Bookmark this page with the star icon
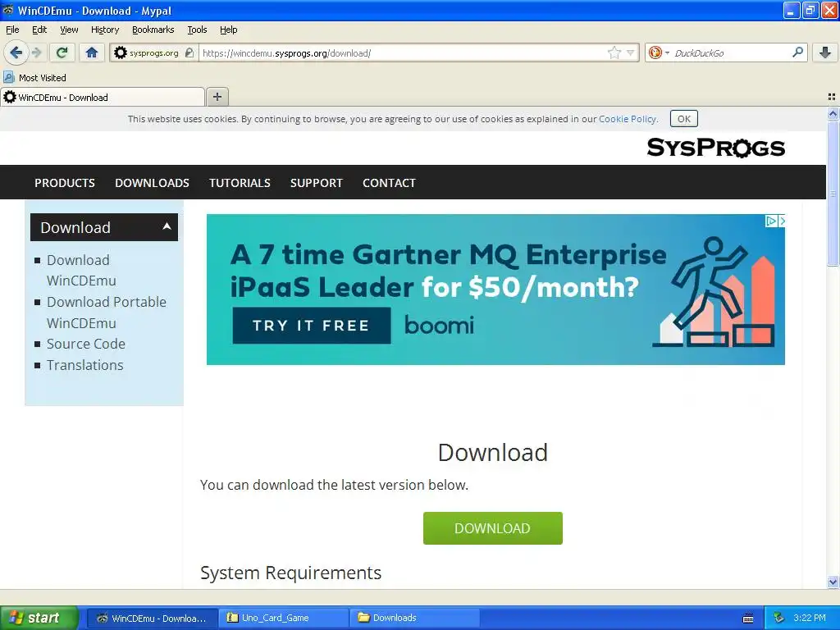The height and width of the screenshot is (630, 840). pos(614,52)
